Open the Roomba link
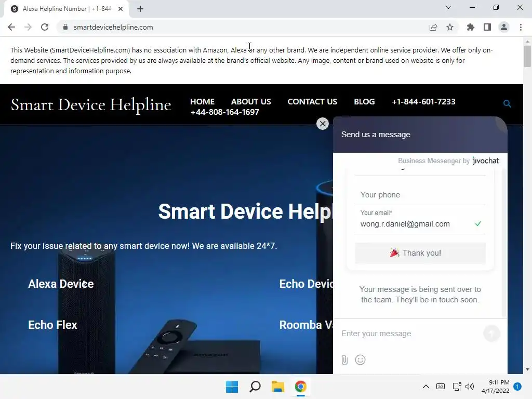Image resolution: width=532 pixels, height=399 pixels. [306, 325]
